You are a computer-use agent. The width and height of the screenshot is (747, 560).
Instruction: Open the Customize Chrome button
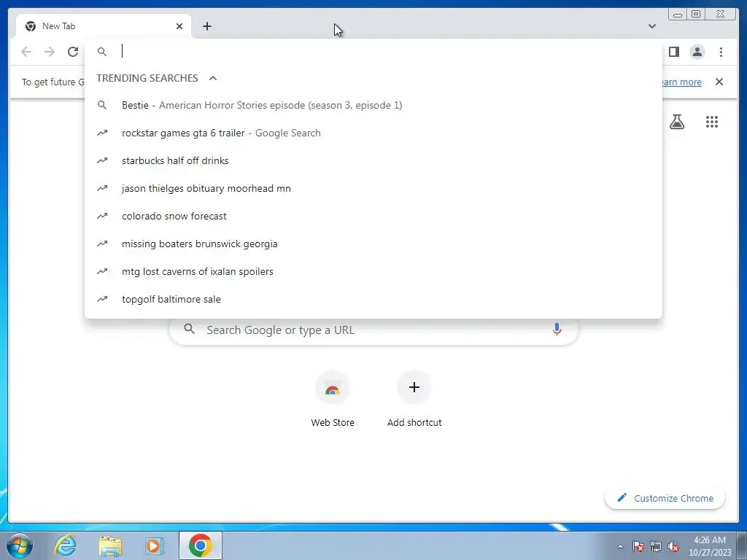665,498
